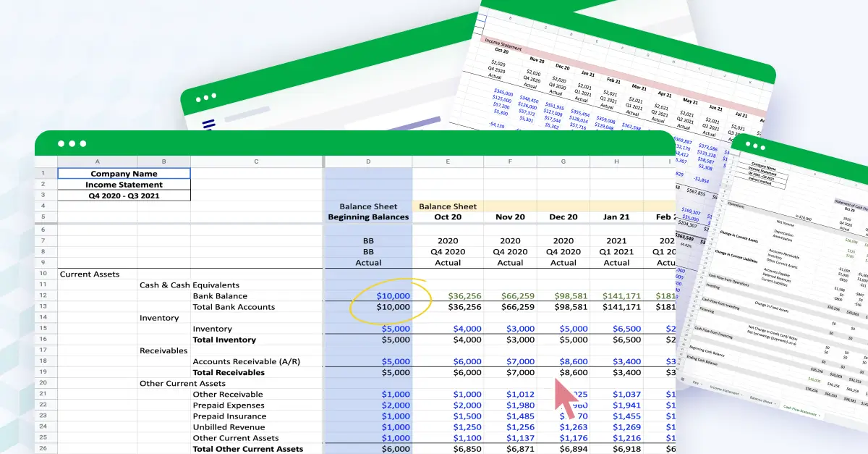
Task: Select the $1,485 Prepaid Insurance cell
Action: (x=510, y=416)
